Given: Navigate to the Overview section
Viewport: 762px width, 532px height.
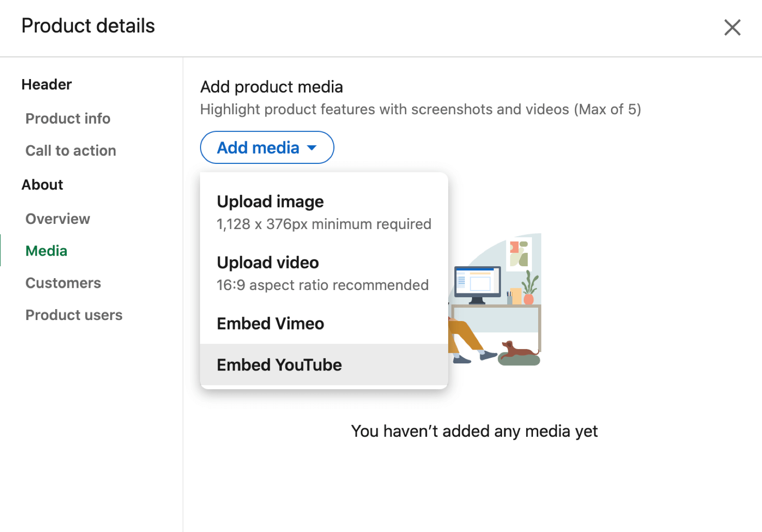Looking at the screenshot, I should 58,219.
